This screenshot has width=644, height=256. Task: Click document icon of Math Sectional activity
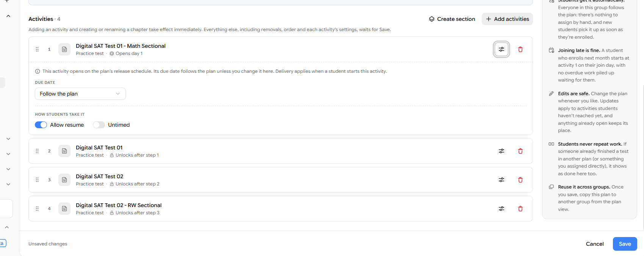click(64, 49)
